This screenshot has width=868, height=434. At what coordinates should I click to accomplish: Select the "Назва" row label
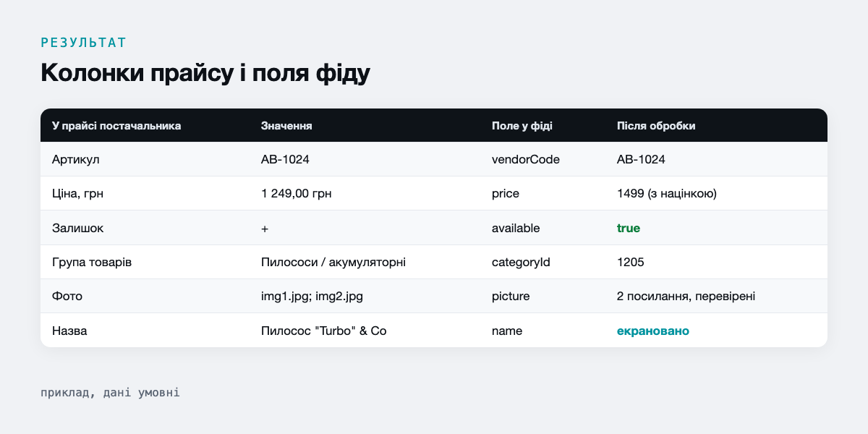71,331
